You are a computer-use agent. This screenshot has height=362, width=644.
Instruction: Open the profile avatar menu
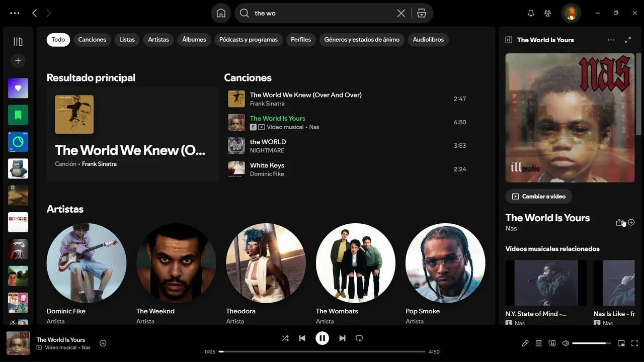click(x=571, y=13)
